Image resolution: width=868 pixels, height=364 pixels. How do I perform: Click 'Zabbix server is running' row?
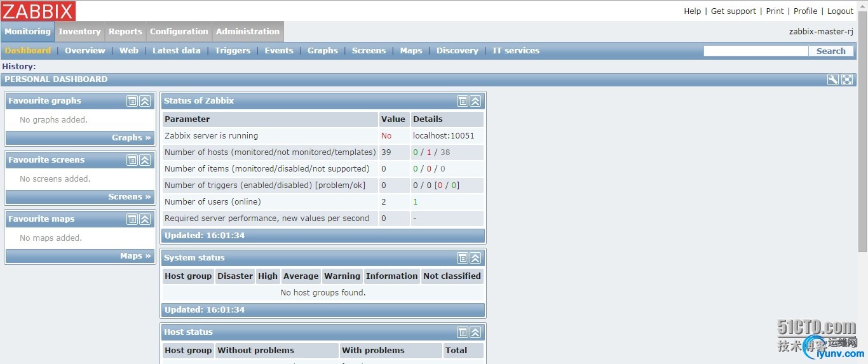click(323, 136)
